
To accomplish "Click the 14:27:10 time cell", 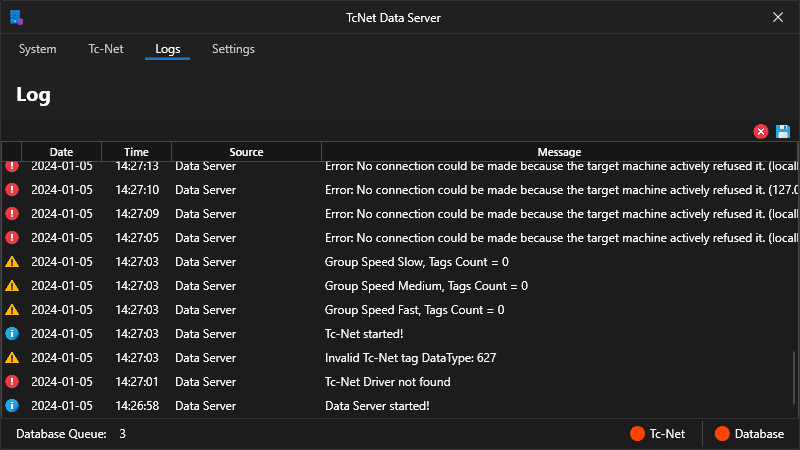I will [x=137, y=190].
